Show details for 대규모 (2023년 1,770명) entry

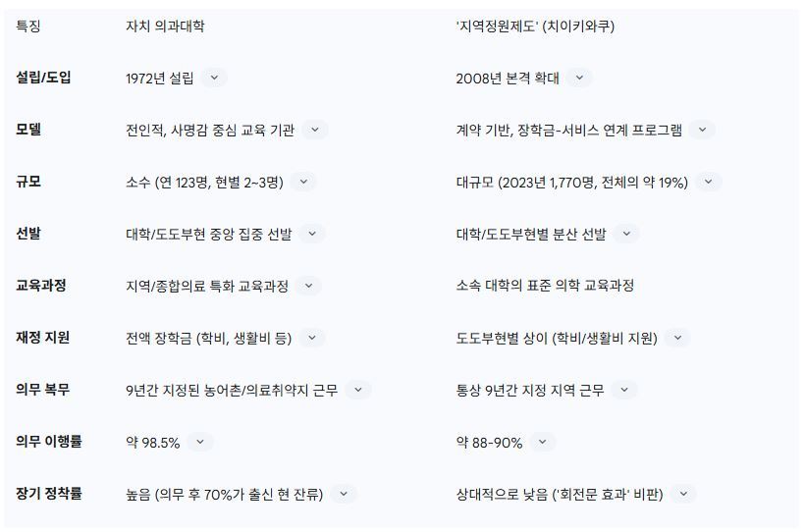(x=709, y=182)
